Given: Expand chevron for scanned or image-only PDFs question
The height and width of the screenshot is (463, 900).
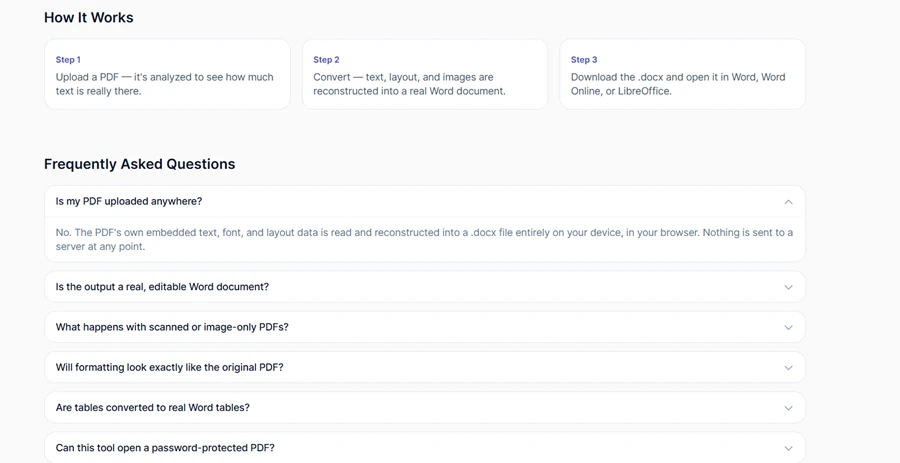Looking at the screenshot, I should pyautogui.click(x=788, y=327).
